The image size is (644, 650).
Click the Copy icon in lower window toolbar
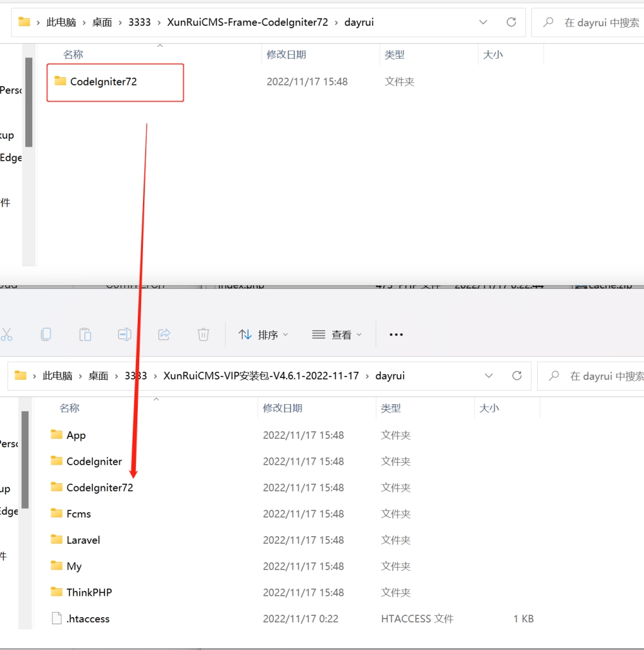pyautogui.click(x=46, y=335)
